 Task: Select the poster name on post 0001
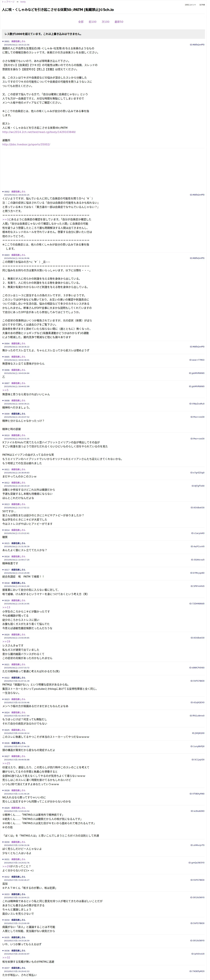[x=18, y=41]
